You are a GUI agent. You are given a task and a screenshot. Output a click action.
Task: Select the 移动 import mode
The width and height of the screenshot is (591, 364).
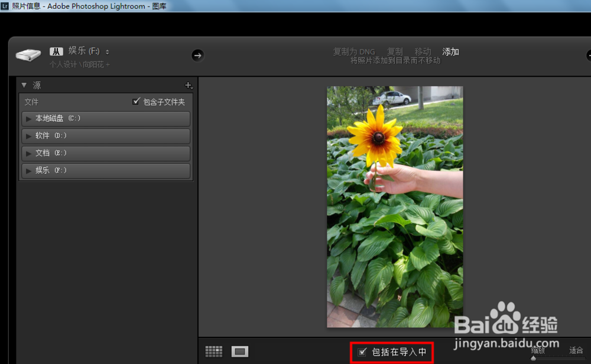tap(423, 51)
